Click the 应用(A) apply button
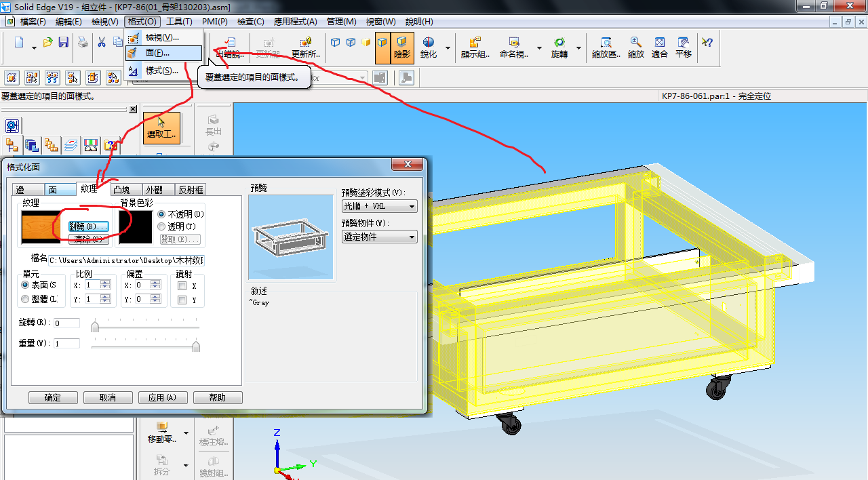 (163, 398)
